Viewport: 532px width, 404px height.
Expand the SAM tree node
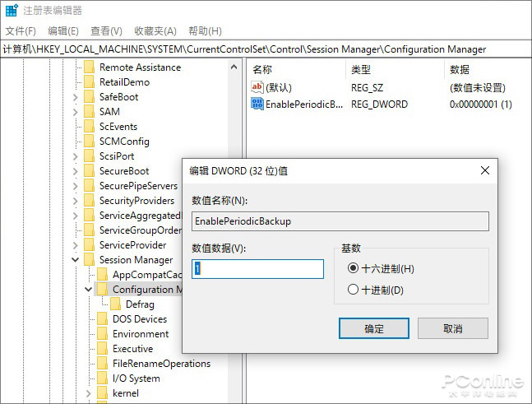coord(76,112)
